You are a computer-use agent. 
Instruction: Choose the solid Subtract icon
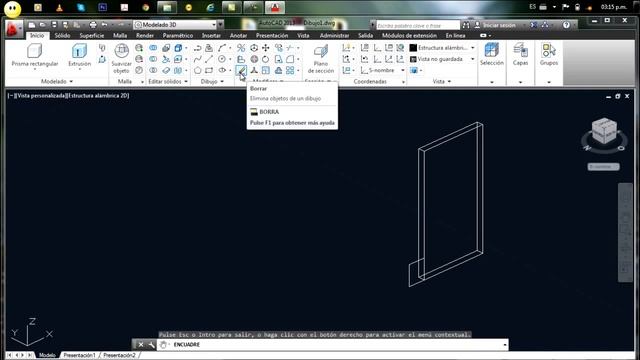(x=153, y=59)
